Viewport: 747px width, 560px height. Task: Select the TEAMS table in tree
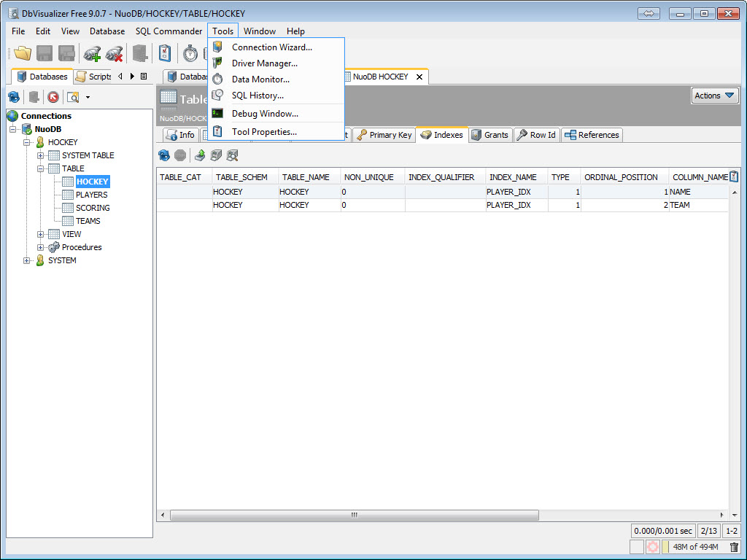pyautogui.click(x=88, y=222)
